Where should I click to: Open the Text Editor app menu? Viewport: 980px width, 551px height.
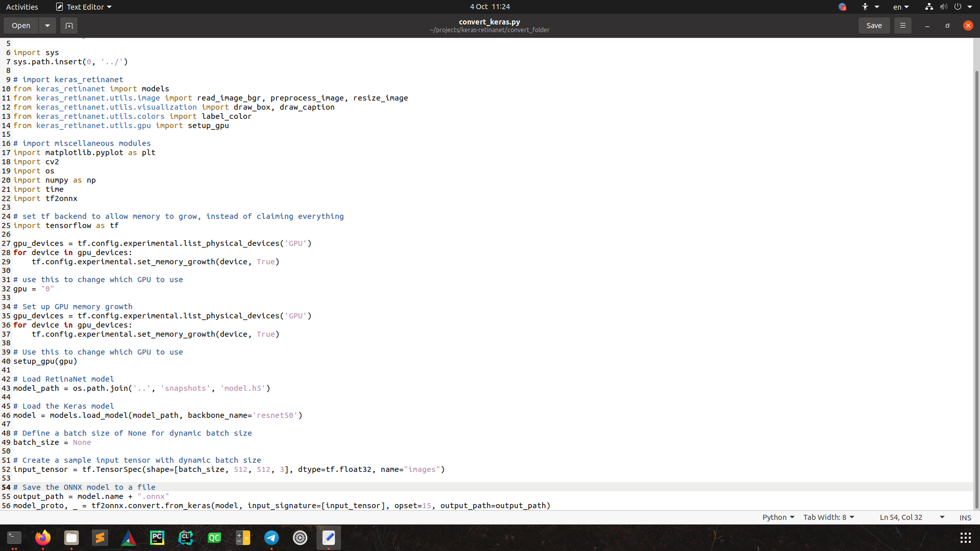pos(84,7)
